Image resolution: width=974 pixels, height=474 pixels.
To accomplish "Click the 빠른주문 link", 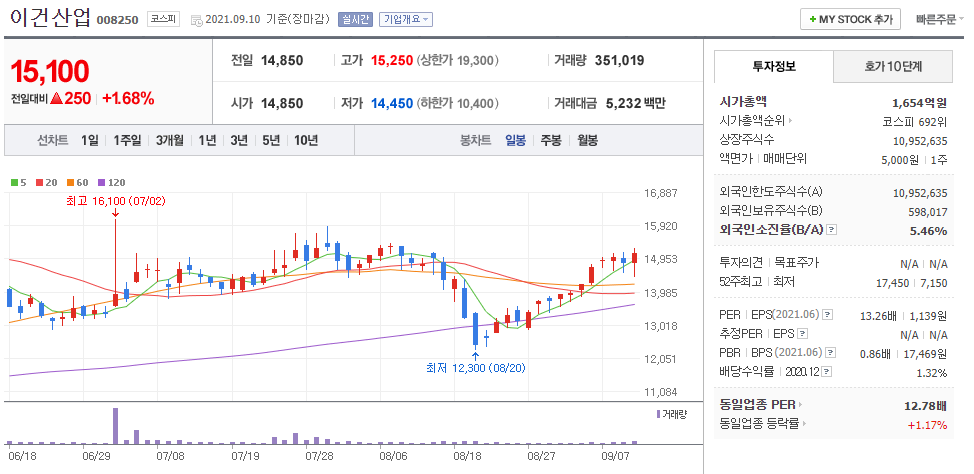I will coord(940,19).
